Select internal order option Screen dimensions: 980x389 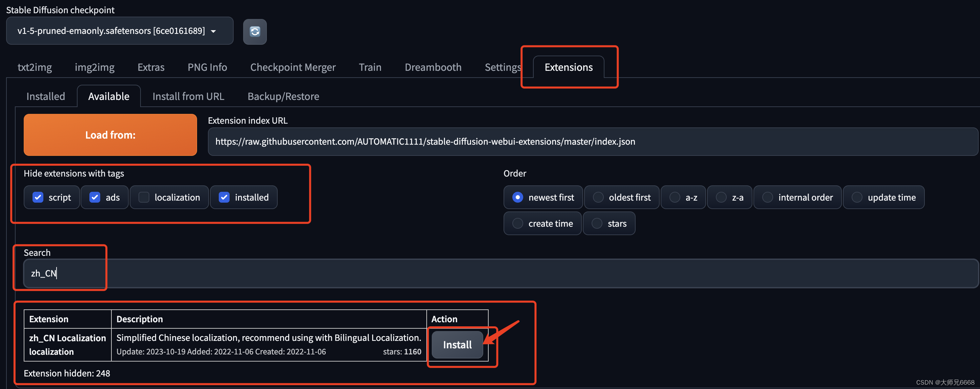(797, 197)
